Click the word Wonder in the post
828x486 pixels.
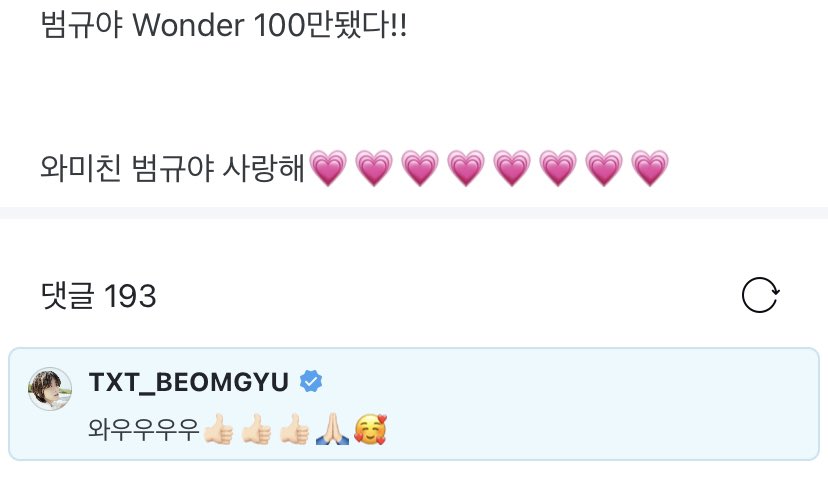(189, 25)
